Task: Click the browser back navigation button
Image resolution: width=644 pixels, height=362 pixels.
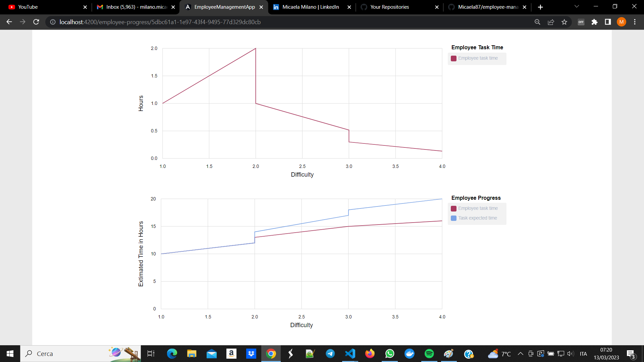Action: pyautogui.click(x=8, y=22)
